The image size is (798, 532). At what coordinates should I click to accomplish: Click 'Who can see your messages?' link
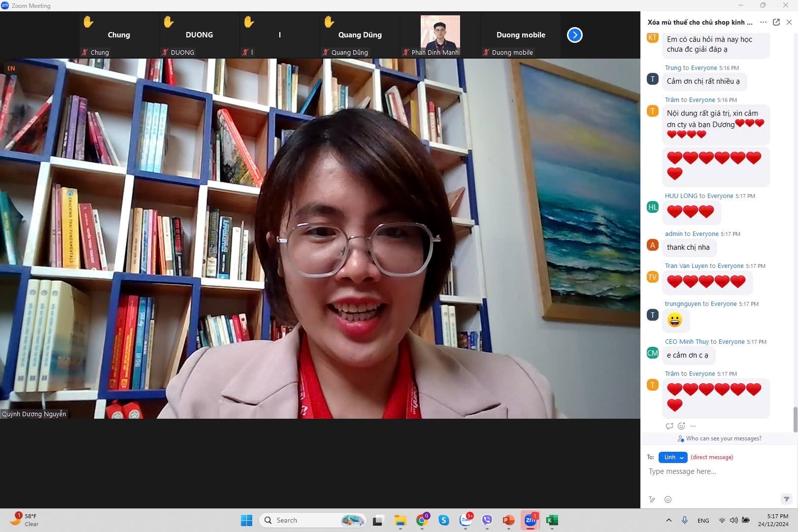723,438
